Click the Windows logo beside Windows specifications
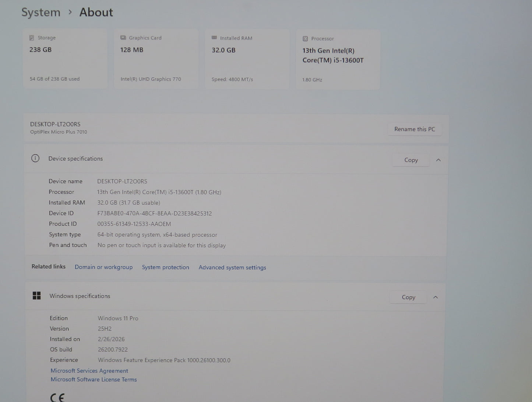This screenshot has width=532, height=402. [x=37, y=296]
